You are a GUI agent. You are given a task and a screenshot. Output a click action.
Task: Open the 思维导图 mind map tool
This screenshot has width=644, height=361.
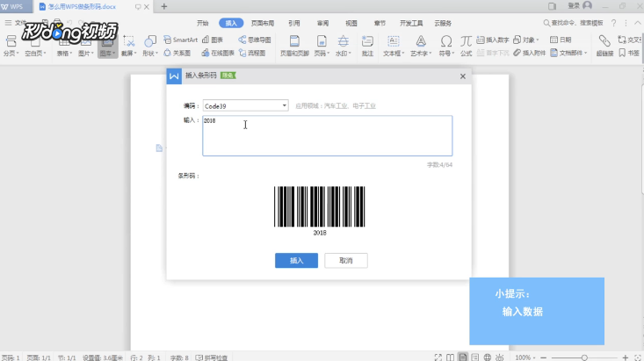(x=255, y=40)
